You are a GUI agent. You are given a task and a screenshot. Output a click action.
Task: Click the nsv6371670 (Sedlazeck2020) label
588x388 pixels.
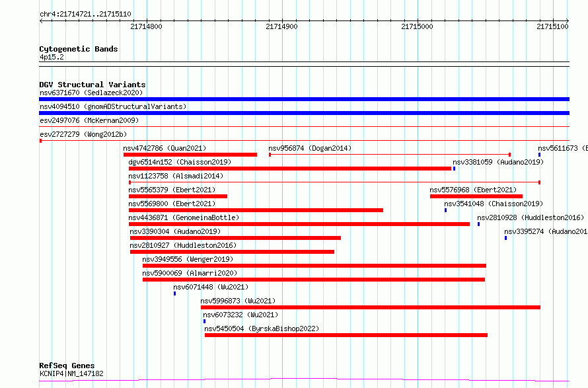point(91,93)
